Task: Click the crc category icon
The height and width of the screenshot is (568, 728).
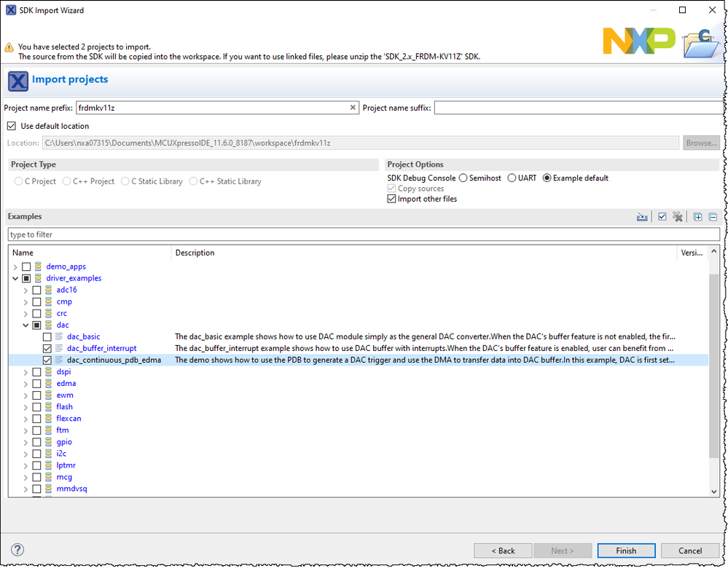Action: [48, 313]
